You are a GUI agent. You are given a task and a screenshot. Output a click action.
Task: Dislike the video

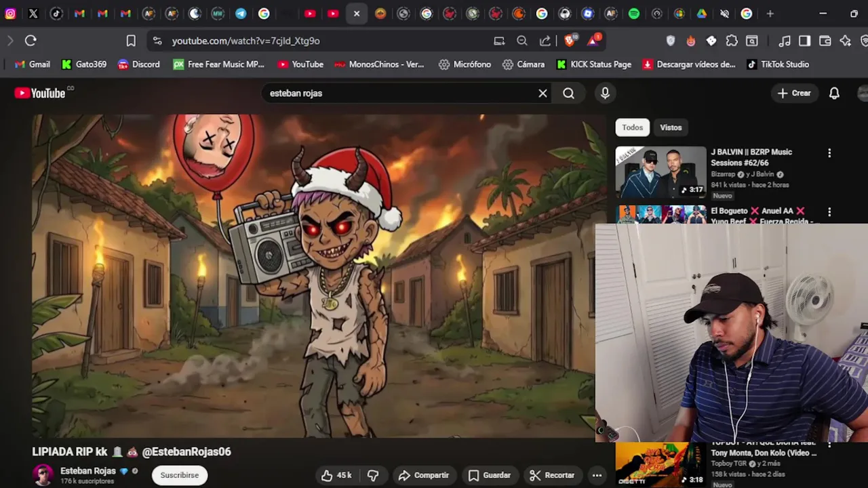point(373,475)
